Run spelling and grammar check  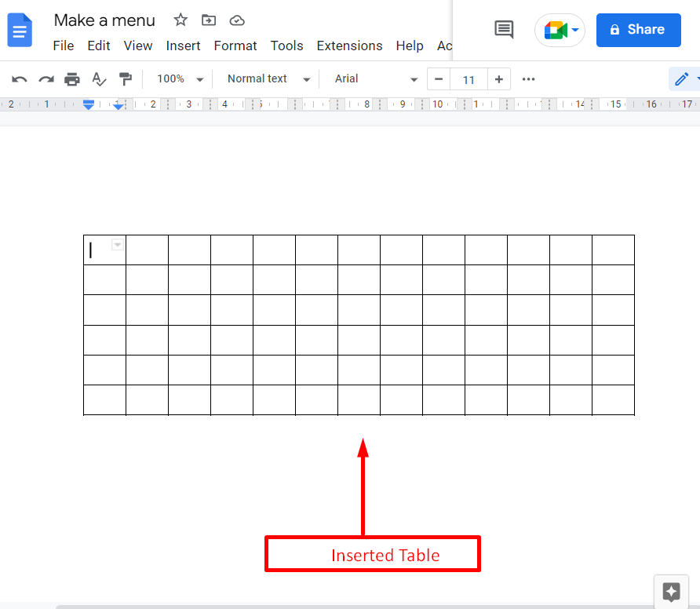click(x=99, y=79)
